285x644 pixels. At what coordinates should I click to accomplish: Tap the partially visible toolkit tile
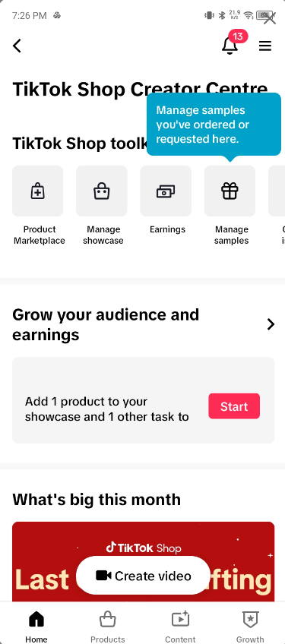tap(277, 191)
